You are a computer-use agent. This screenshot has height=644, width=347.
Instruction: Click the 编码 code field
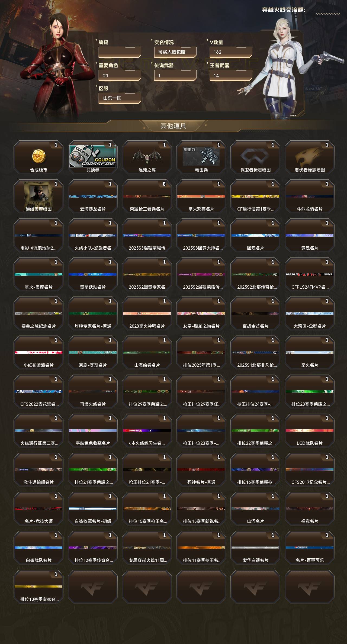(120, 52)
